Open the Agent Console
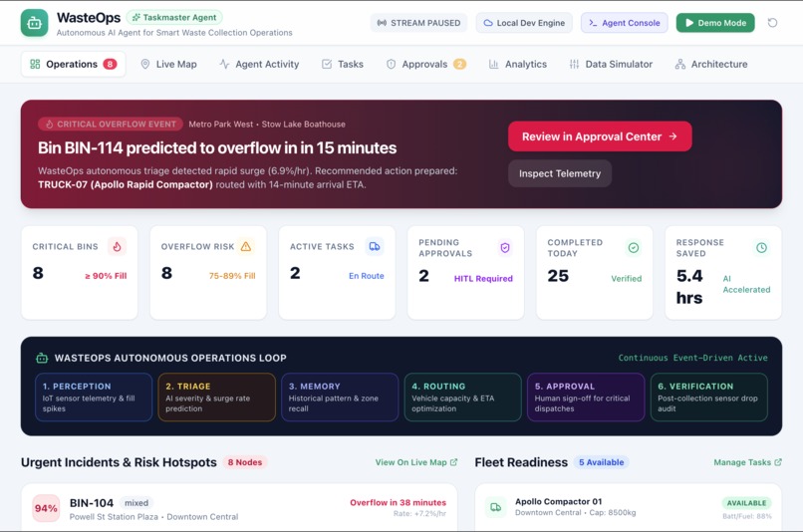This screenshot has width=803, height=532. pos(624,23)
